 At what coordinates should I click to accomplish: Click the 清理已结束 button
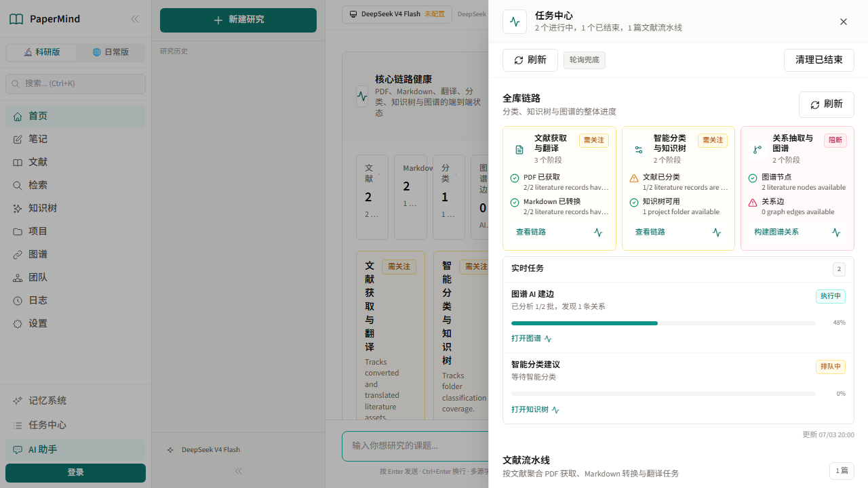click(819, 60)
